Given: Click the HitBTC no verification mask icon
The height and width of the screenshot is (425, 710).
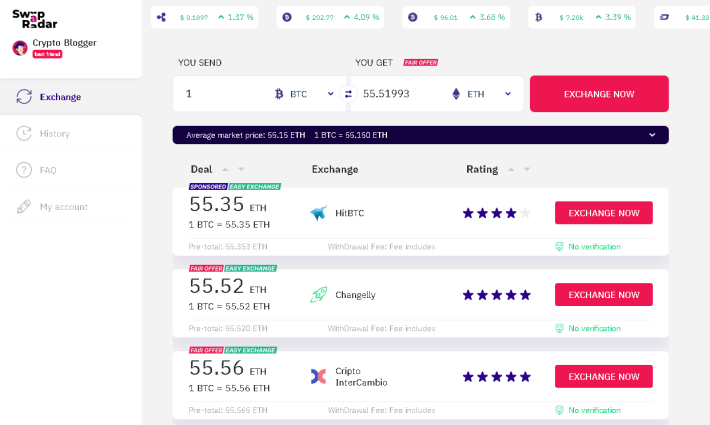Looking at the screenshot, I should [559, 247].
